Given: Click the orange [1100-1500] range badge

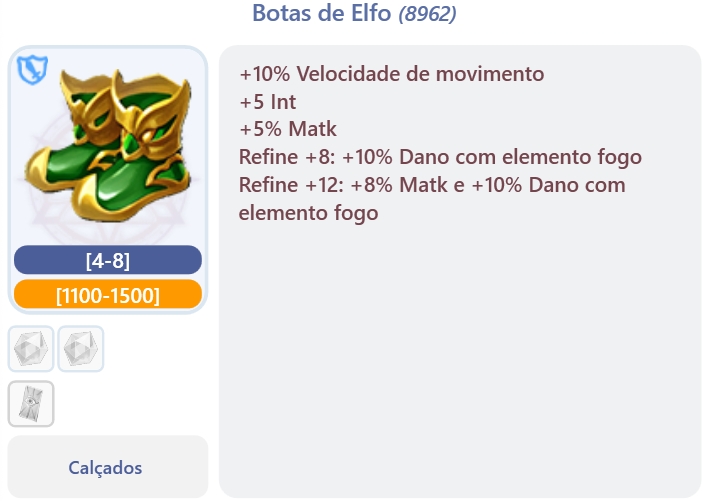Looking at the screenshot, I should click(x=108, y=295).
